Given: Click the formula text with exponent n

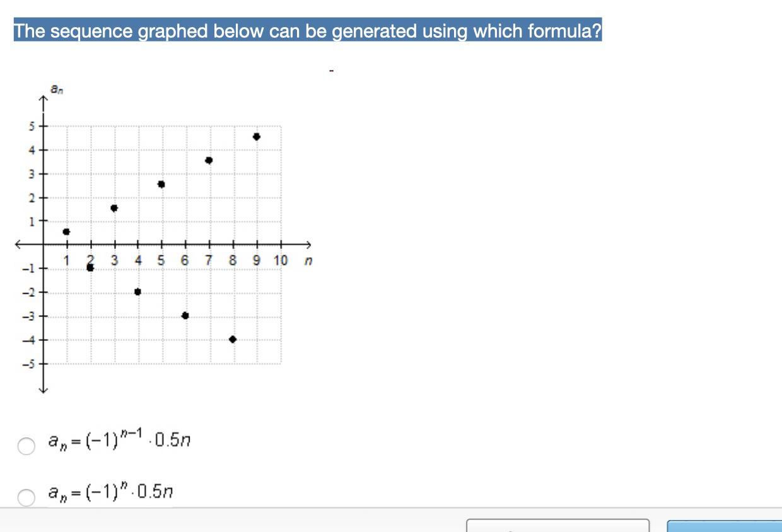Looking at the screenshot, I should click(x=111, y=492).
